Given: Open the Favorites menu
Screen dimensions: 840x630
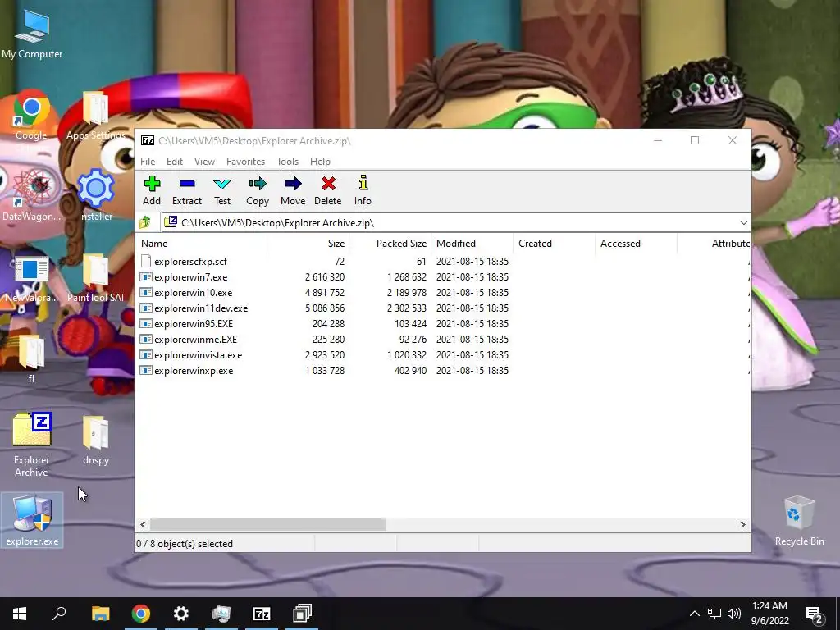Looking at the screenshot, I should pyautogui.click(x=245, y=162).
